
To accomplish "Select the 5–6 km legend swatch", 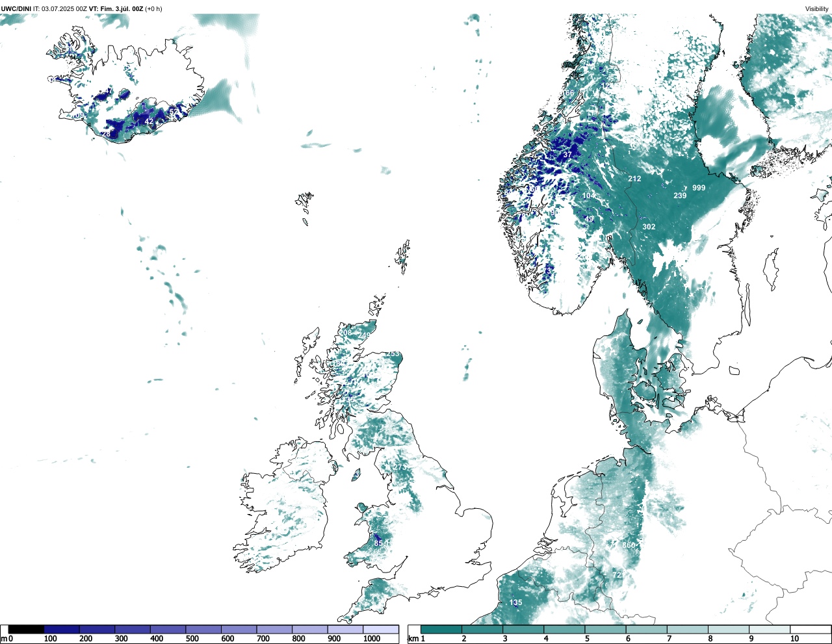I will tap(605, 630).
